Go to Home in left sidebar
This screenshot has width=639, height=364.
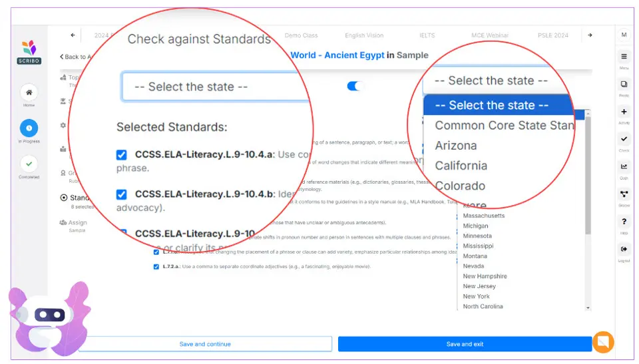tap(29, 93)
